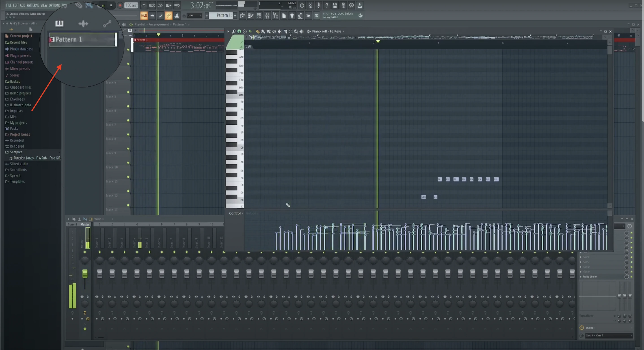Click the stop playback button
Screen dimensions: 644x350
(111, 5)
